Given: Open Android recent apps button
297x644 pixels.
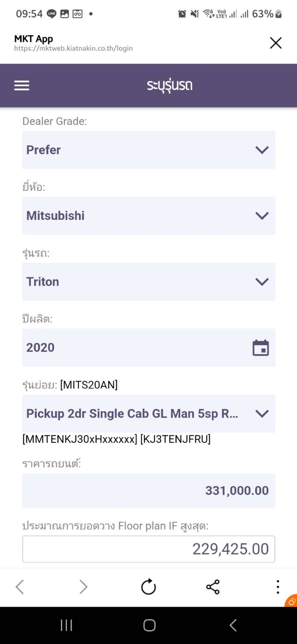Looking at the screenshot, I should click(x=66, y=625).
